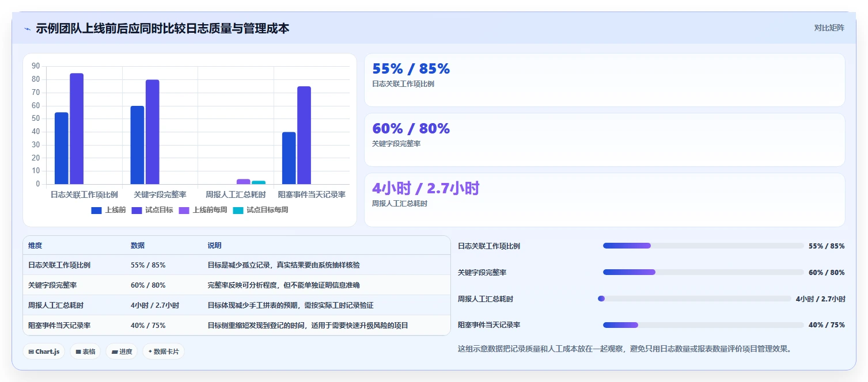Click the 85 purple bar for 日志关联工作项比例
This screenshot has height=382, width=868.
click(77, 129)
